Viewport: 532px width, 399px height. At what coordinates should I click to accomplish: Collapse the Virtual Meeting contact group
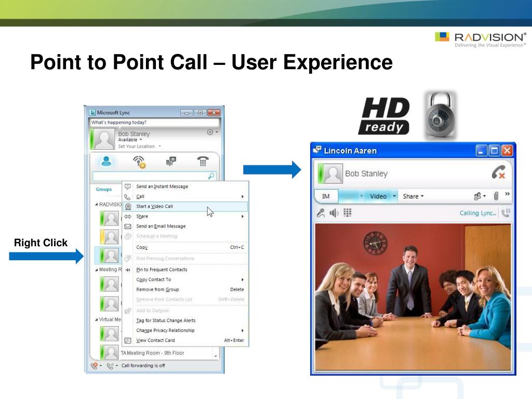tap(97, 320)
